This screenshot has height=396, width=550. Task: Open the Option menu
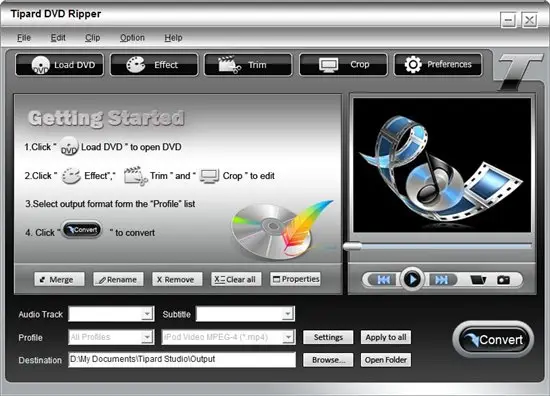(x=132, y=38)
